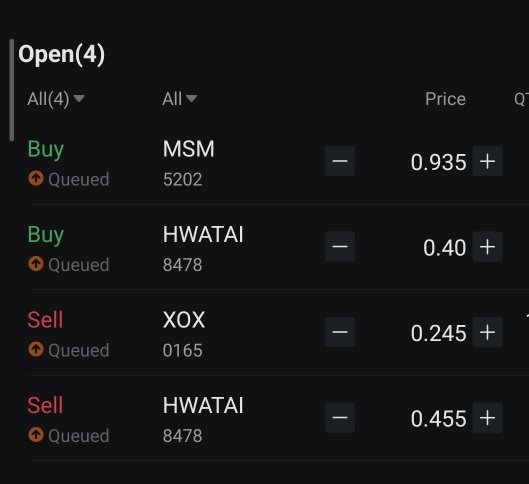This screenshot has width=529, height=484.
Task: Increase XOX sell price with plus button
Action: click(487, 332)
